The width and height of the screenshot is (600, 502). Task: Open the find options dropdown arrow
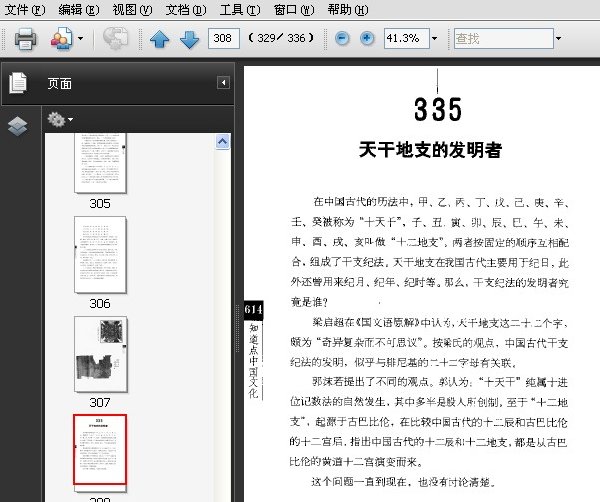pyautogui.click(x=558, y=38)
